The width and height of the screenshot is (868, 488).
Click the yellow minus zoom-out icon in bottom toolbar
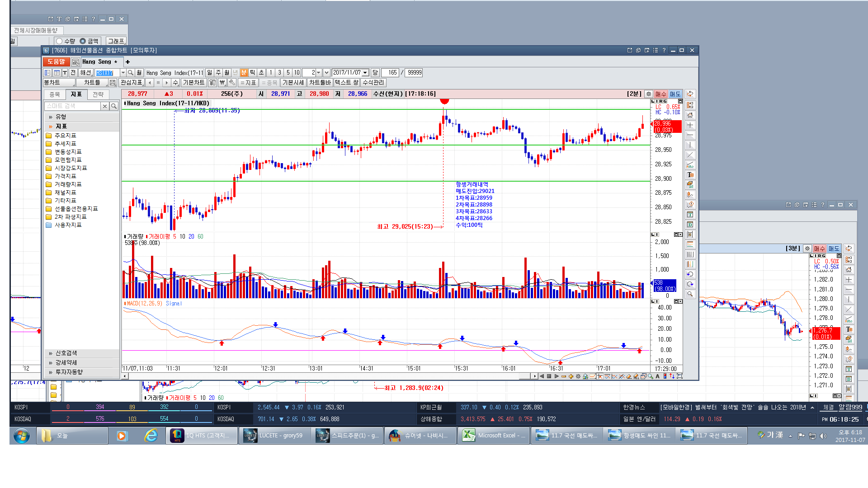click(x=564, y=376)
